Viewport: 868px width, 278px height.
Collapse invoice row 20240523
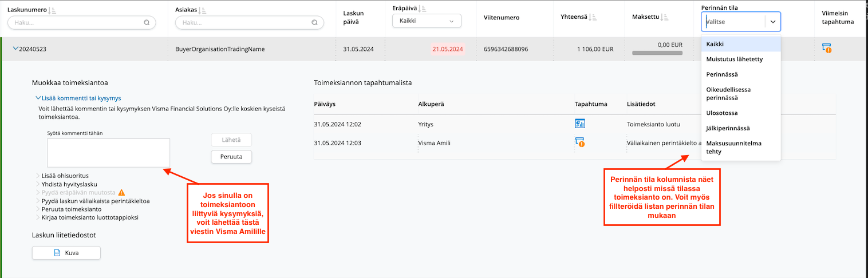pos(15,49)
